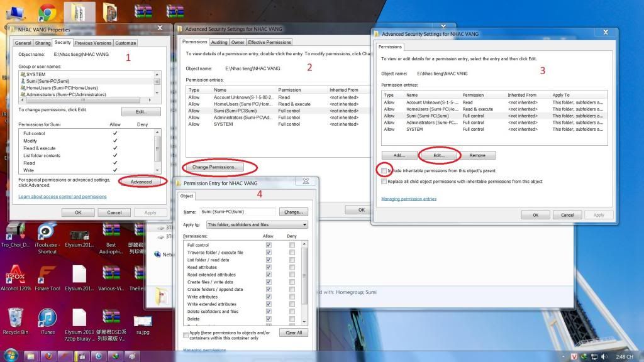Open the Customize tab in Properties
Viewport: 644px width, 362px height.
(126, 43)
